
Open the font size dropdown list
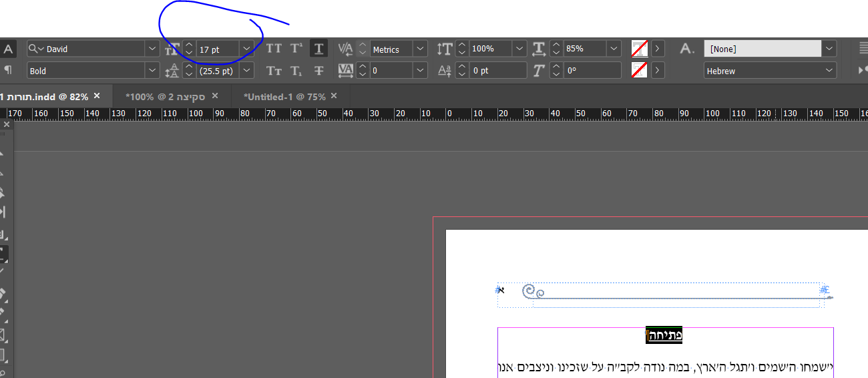pyautogui.click(x=247, y=49)
